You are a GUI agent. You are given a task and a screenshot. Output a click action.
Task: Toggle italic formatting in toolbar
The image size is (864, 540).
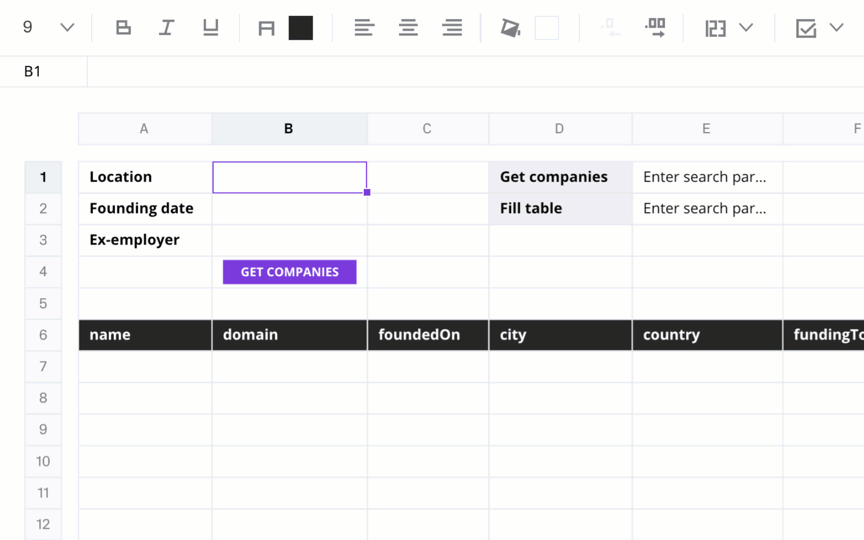tap(166, 28)
